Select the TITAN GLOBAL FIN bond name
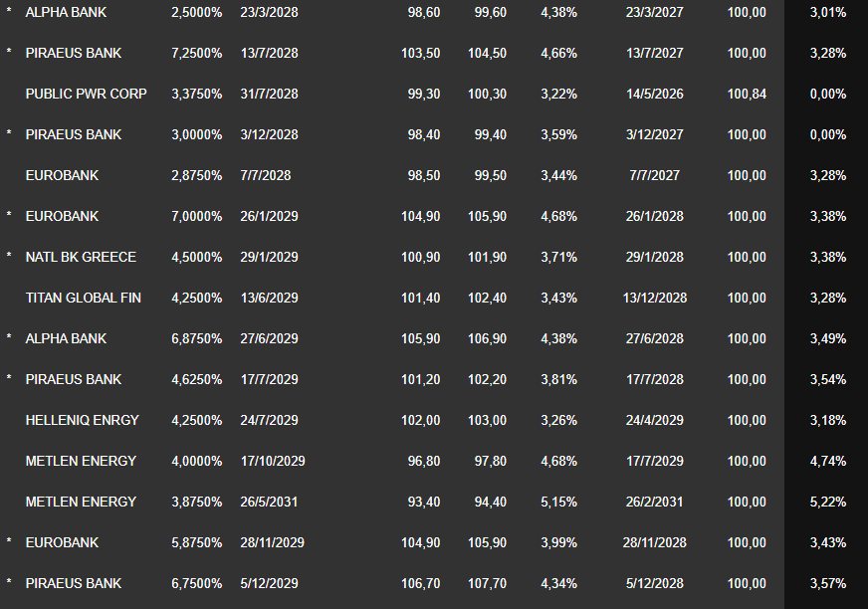 83,298
